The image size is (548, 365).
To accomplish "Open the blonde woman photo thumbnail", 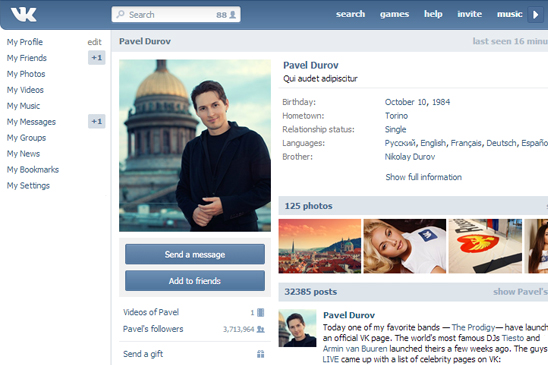I will click(405, 246).
